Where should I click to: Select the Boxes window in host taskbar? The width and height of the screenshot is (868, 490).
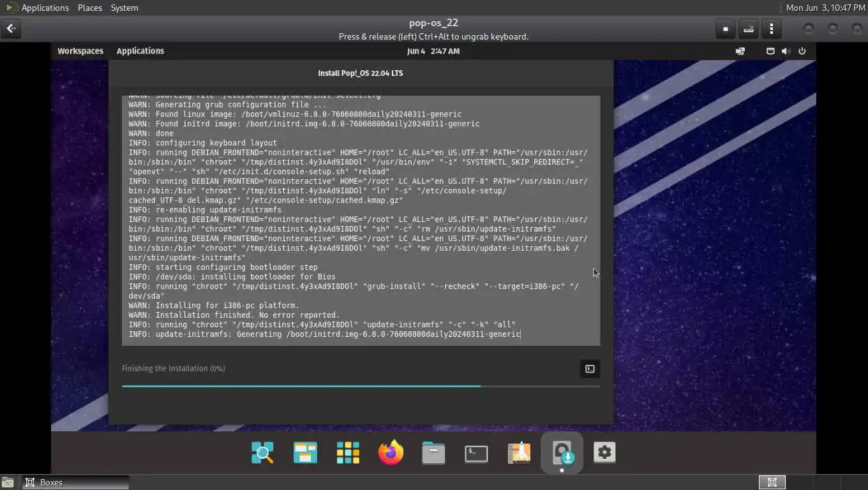75,482
